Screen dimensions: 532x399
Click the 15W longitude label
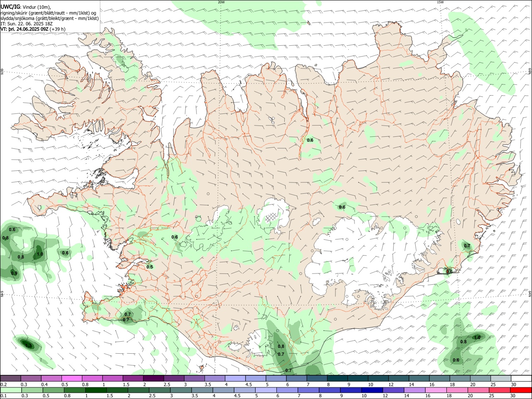coord(440,2)
